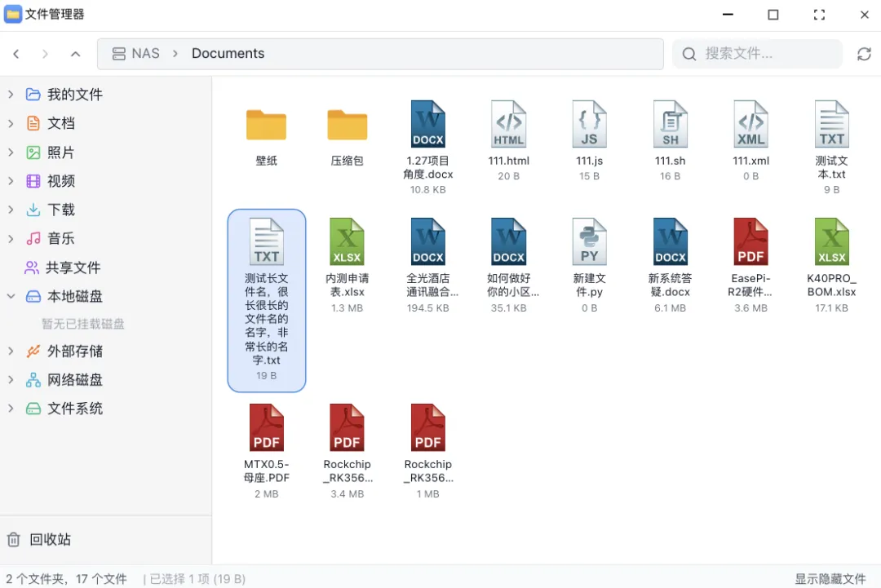Screen dimensions: 881x588
Task: Open the 回收站 recycle bin
Action: (x=50, y=539)
